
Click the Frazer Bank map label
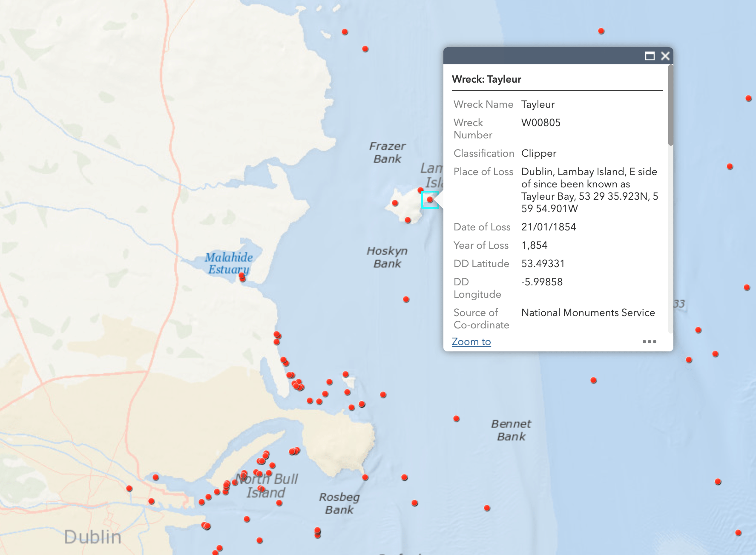[387, 152]
